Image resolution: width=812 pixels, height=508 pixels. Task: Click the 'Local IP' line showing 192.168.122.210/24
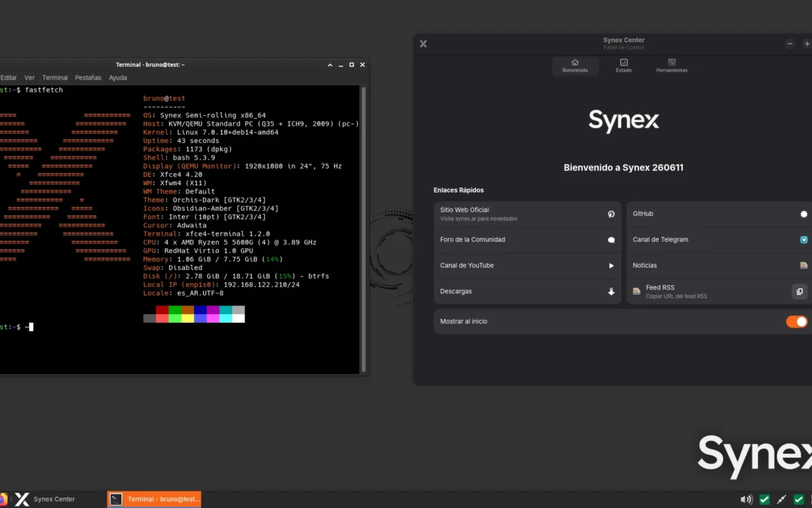point(221,284)
